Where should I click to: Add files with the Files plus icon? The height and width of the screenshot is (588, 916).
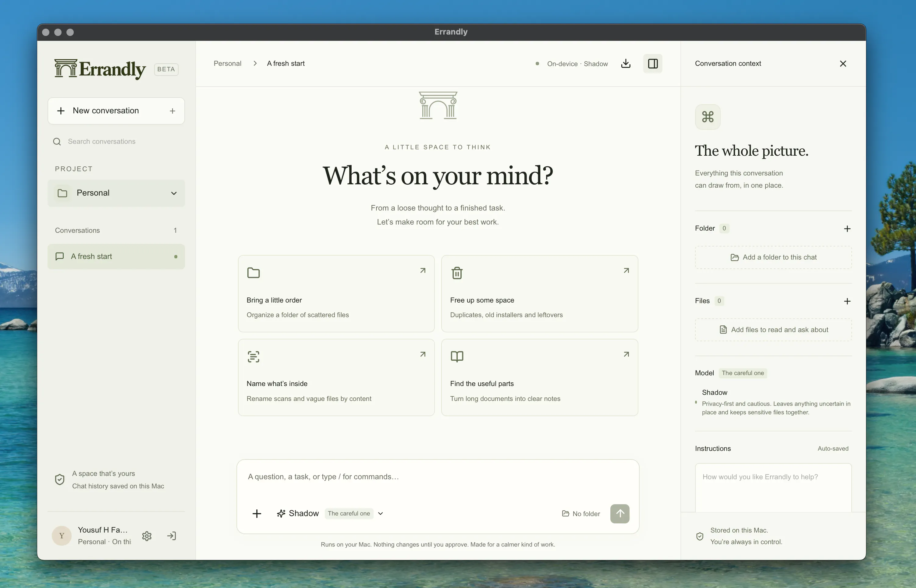click(x=847, y=301)
